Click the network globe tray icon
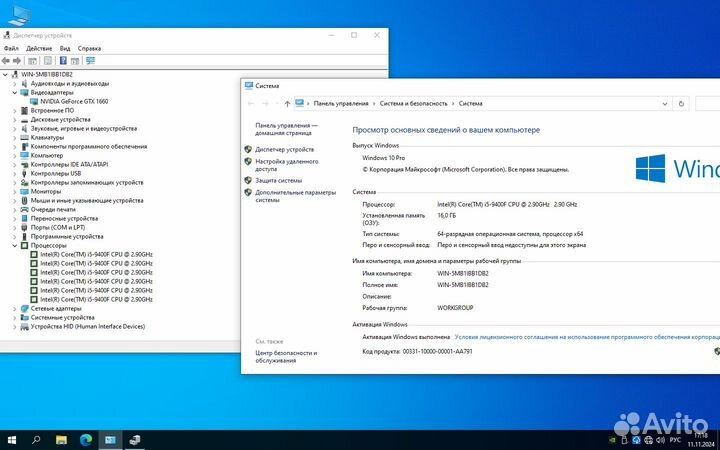This screenshot has width=720, height=450. click(648, 440)
